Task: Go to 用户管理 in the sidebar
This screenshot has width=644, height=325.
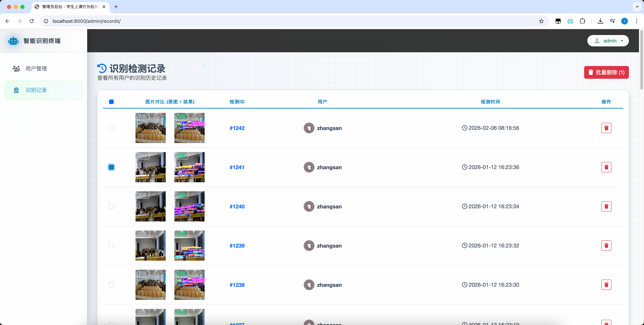Action: click(36, 69)
